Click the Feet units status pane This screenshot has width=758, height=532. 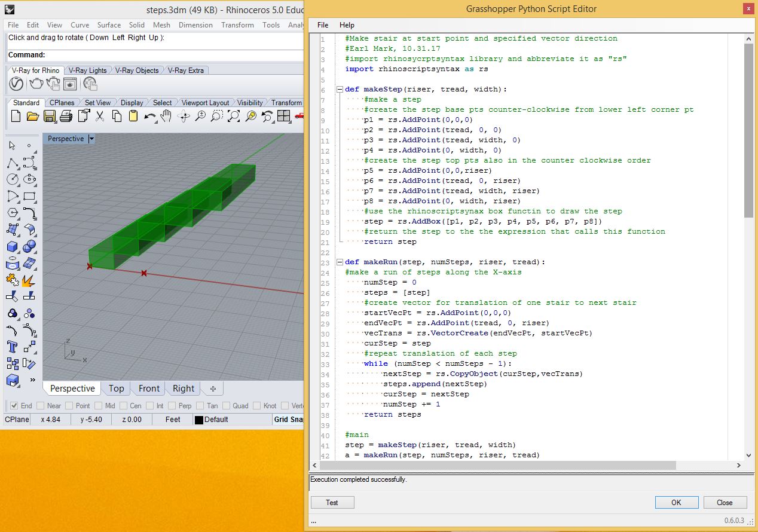[173, 420]
